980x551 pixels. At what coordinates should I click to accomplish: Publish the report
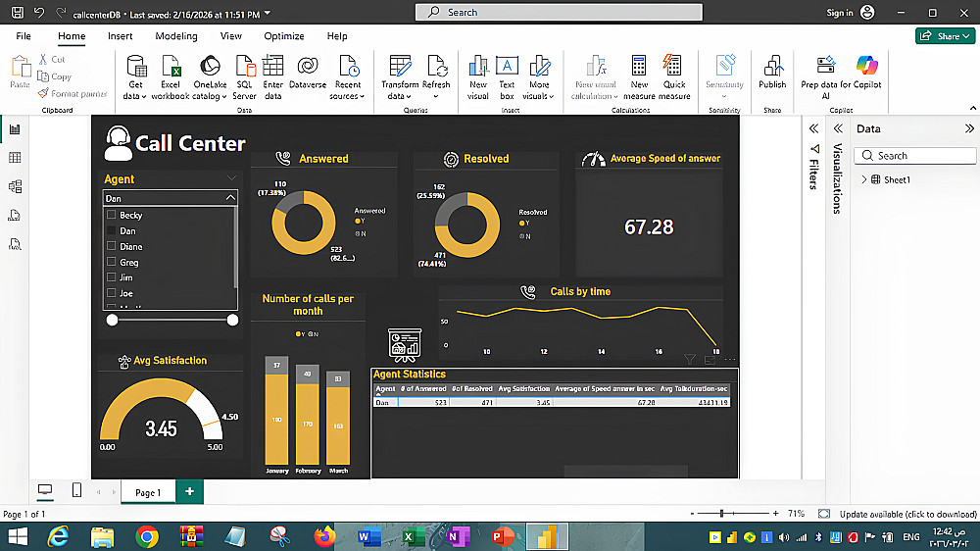point(772,73)
